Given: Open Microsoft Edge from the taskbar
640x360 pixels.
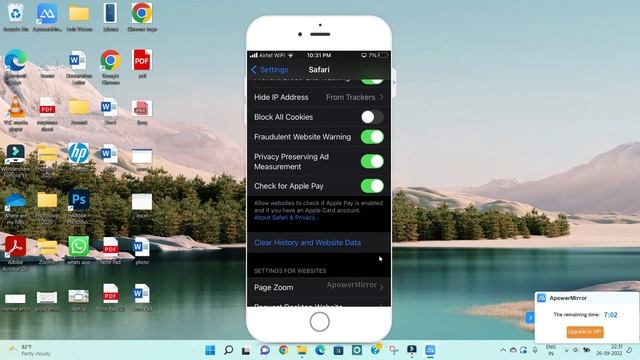Looking at the screenshot, I should pos(320,350).
